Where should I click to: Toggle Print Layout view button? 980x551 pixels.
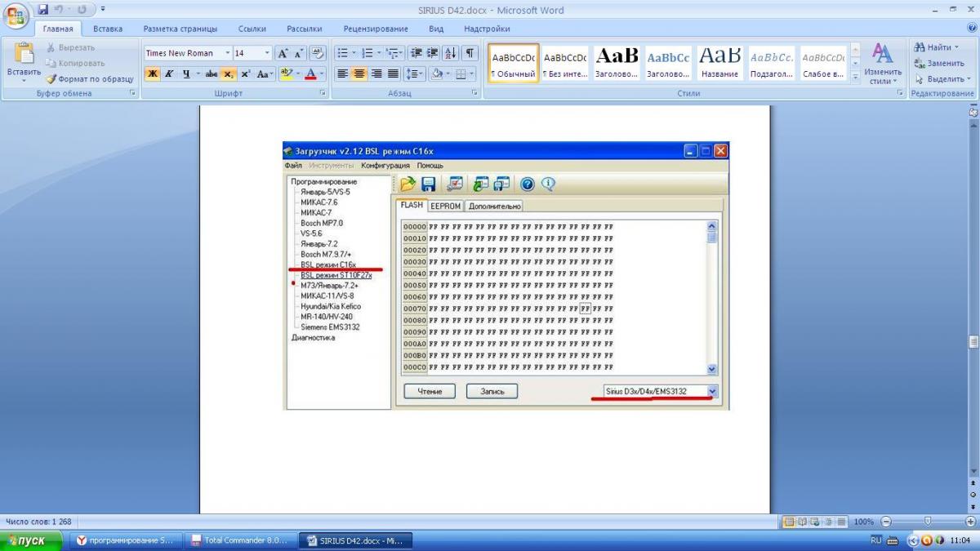790,522
